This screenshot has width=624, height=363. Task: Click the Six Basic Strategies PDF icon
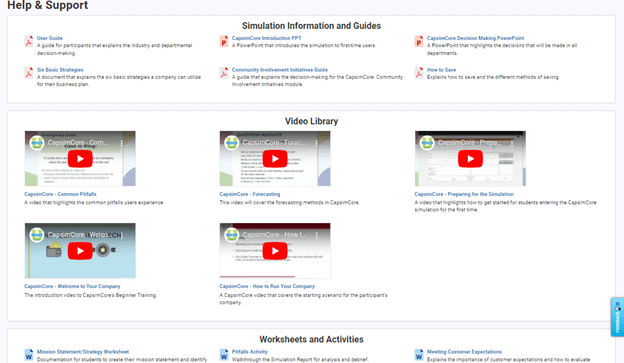pos(29,73)
